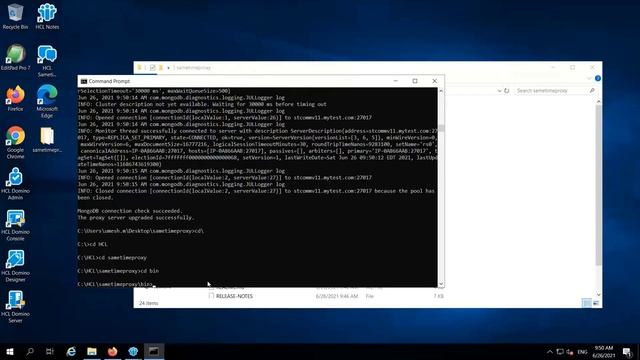Click the search magnifier in File Explorer
Image resolution: width=640 pixels, height=360 pixels.
coord(592,91)
